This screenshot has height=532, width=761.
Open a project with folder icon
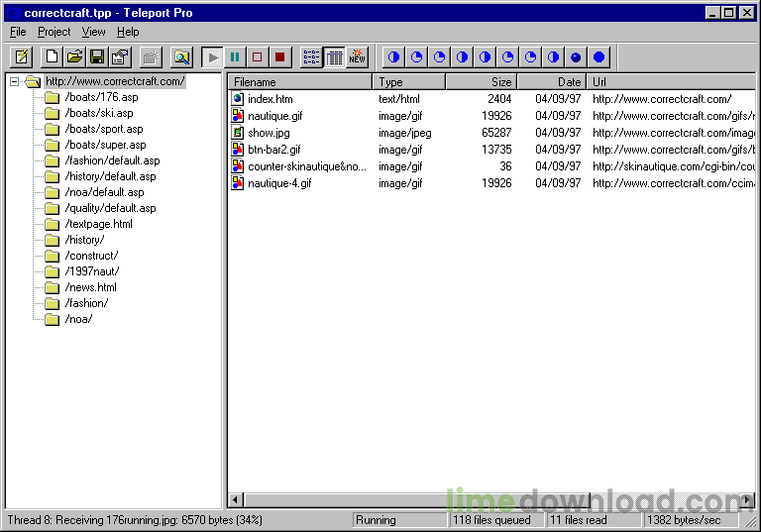pos(74,57)
